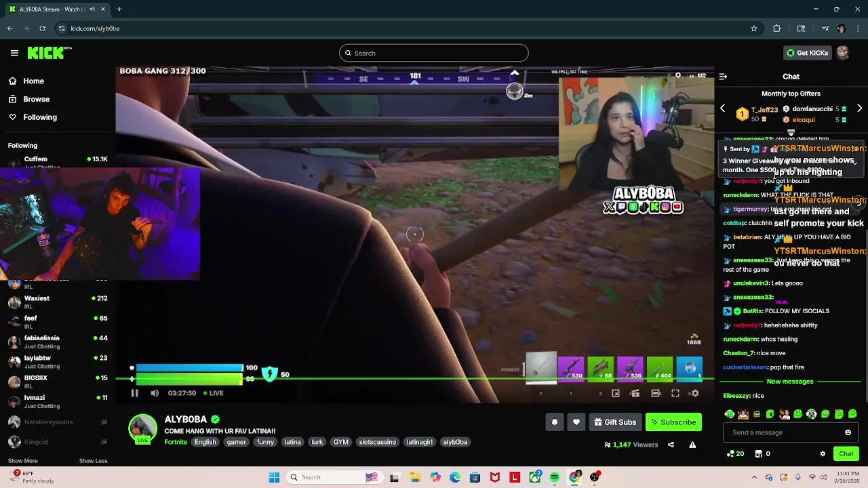Open browser extensions puzzle icon
The width and height of the screenshot is (868, 488).
[777, 28]
